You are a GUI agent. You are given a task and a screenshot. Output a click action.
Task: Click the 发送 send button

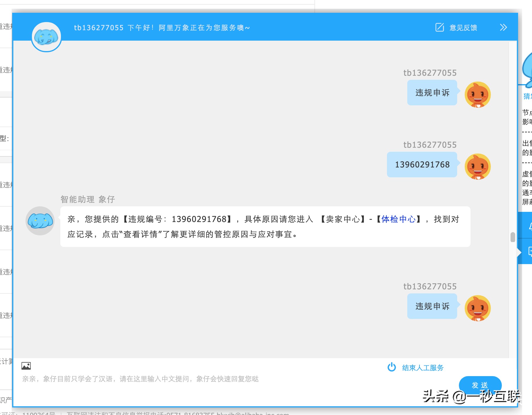coord(480,385)
